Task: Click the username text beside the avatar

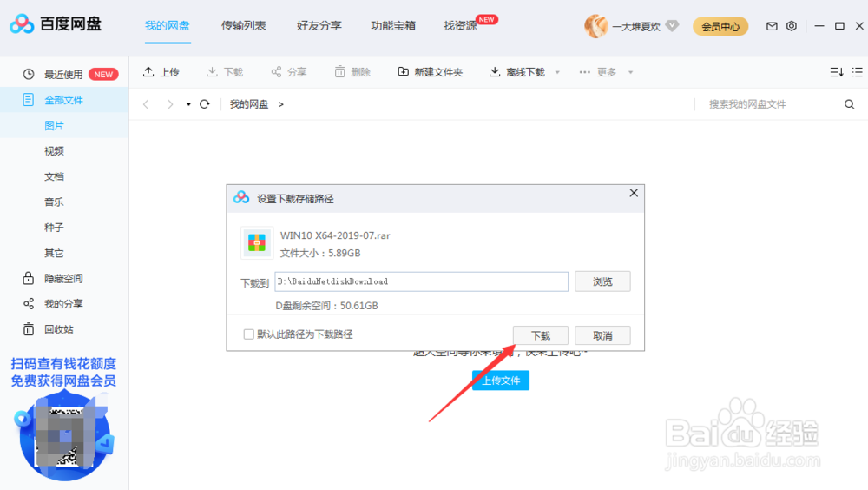Action: point(636,26)
